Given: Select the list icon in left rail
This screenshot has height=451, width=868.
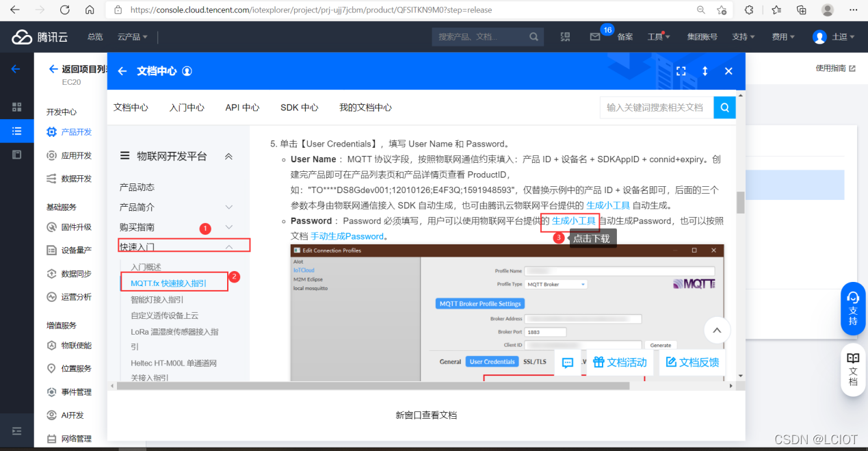Looking at the screenshot, I should 17,131.
